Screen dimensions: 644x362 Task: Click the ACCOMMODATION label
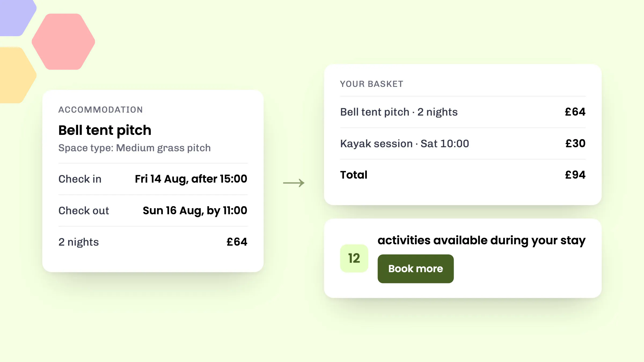tap(101, 110)
